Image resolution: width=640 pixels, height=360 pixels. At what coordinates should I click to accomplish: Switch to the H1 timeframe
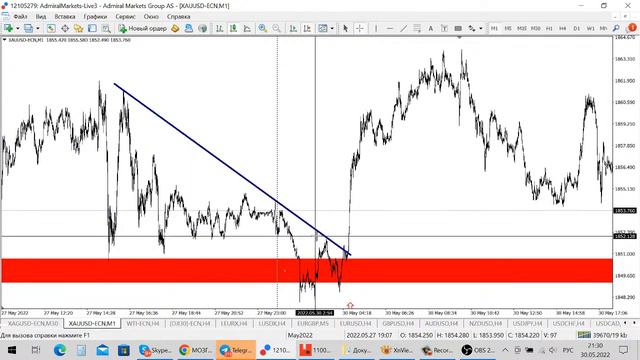pos(549,28)
